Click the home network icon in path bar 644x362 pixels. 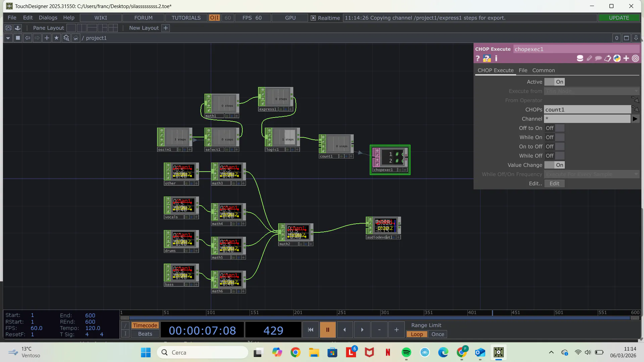76,38
